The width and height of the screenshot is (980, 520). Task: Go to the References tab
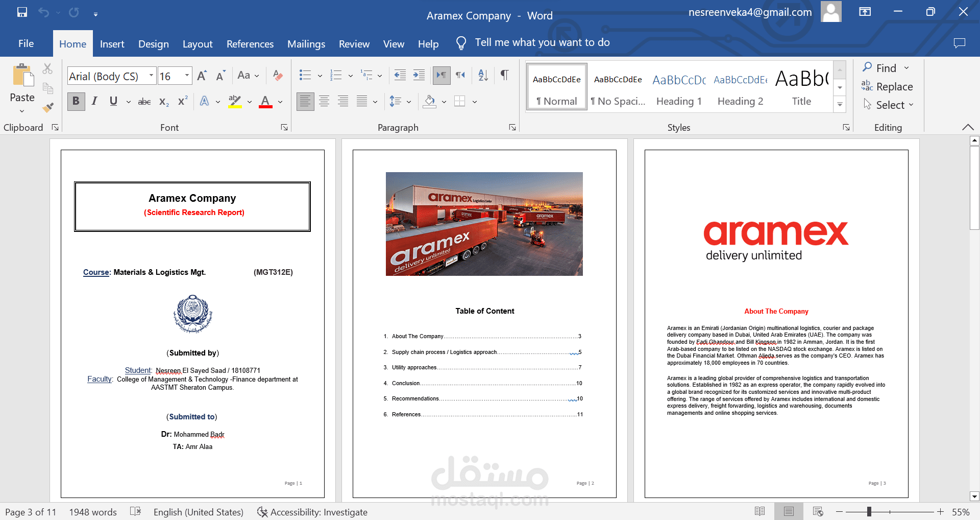click(250, 44)
